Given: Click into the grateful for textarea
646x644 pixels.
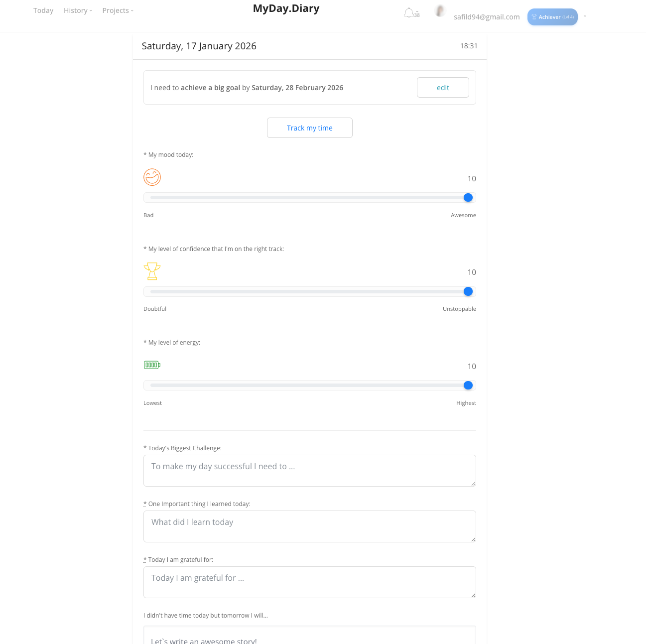Looking at the screenshot, I should click(x=309, y=582).
